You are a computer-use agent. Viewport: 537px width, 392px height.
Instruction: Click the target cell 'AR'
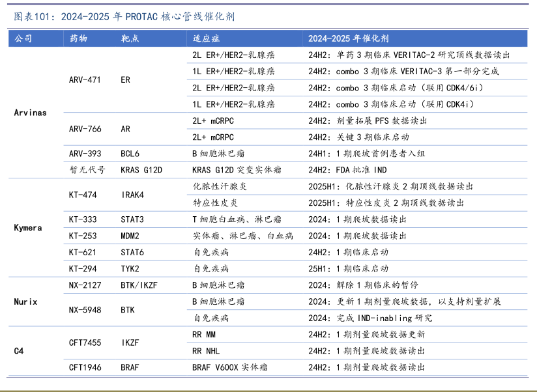pos(125,129)
